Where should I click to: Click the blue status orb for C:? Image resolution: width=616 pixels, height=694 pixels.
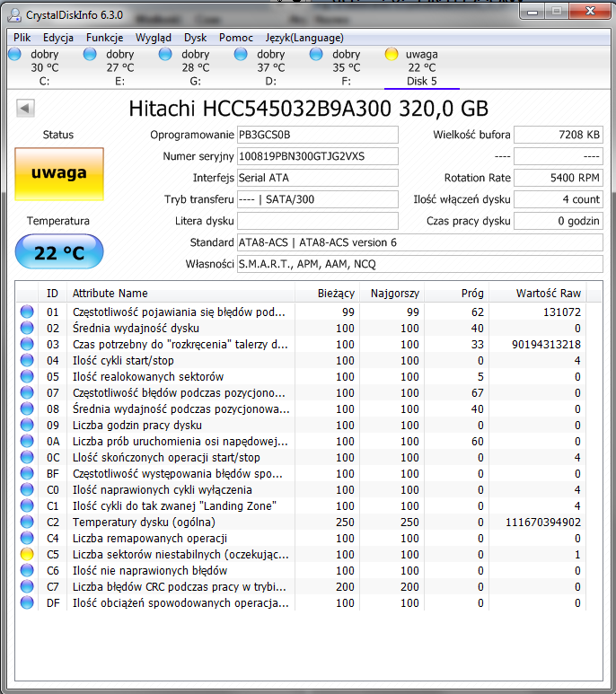[x=14, y=54]
